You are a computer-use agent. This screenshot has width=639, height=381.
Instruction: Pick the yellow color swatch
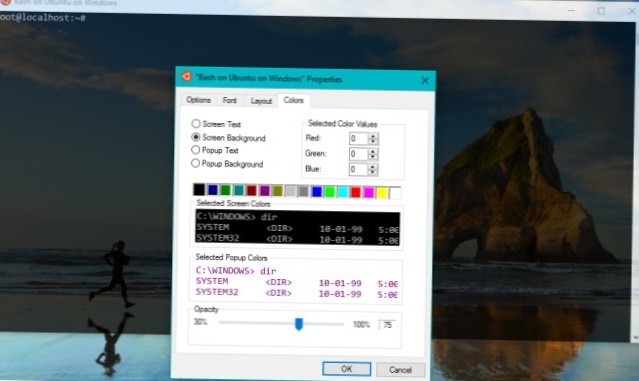382,192
